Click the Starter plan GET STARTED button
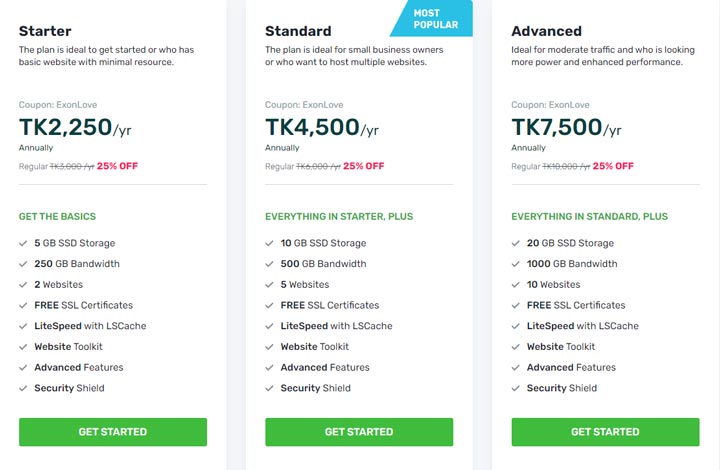Image resolution: width=720 pixels, height=470 pixels. 113,432
